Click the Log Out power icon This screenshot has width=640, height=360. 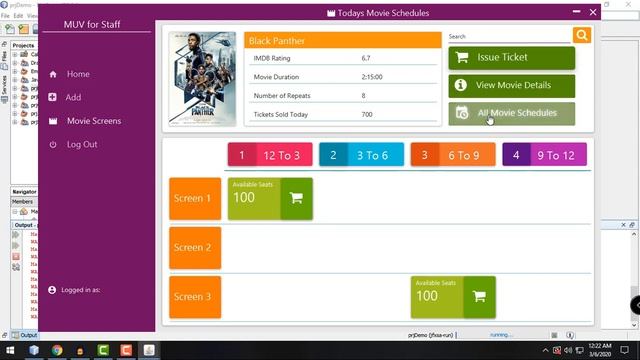pos(53,144)
